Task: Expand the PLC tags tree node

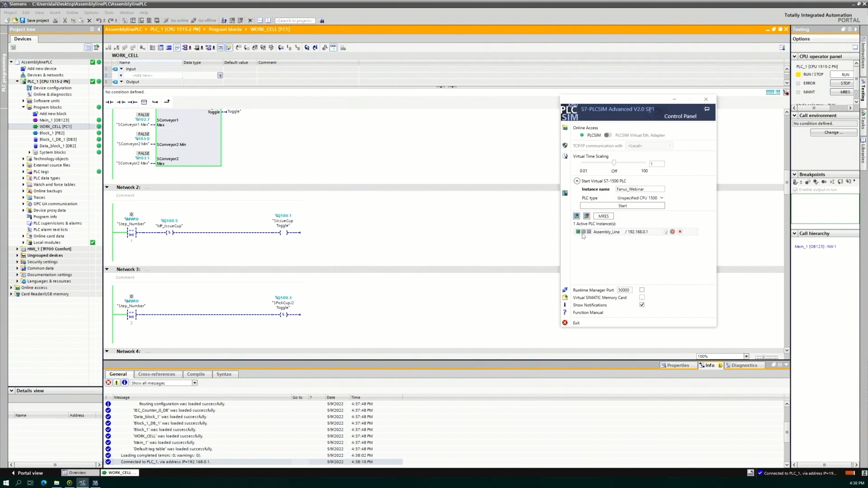Action: point(24,172)
